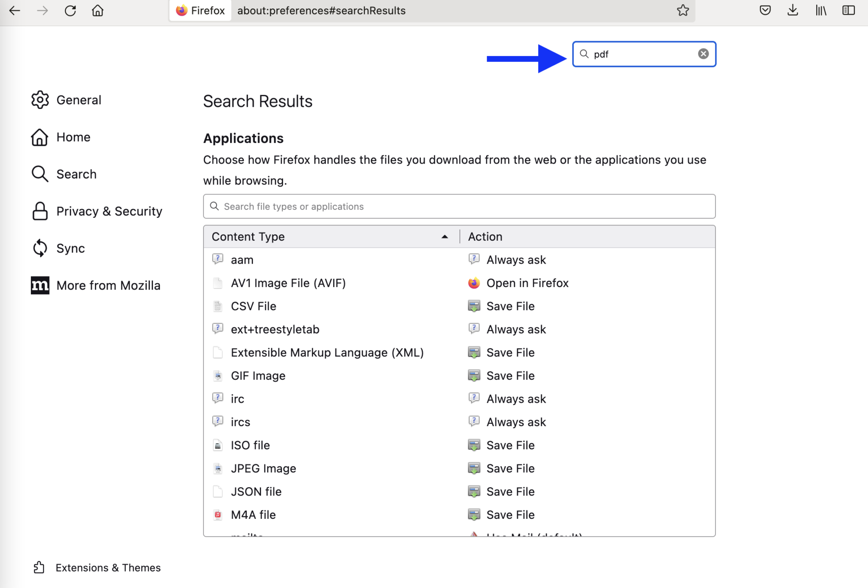Open the action dropdown for JPEG Image
The image size is (868, 588).
coord(510,468)
